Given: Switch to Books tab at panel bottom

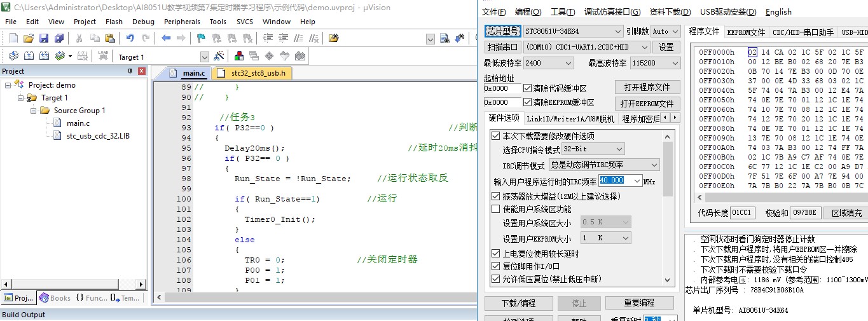Looking at the screenshot, I should pyautogui.click(x=55, y=298).
